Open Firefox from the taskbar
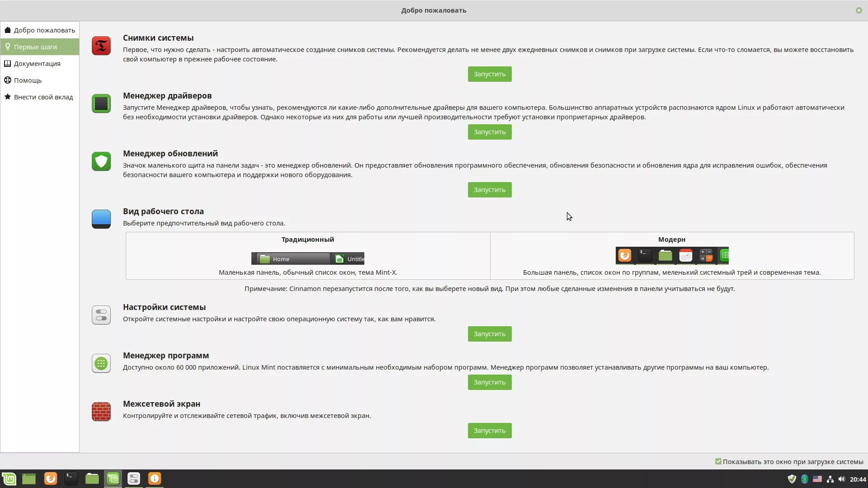Viewport: 868px width, 488px height. (x=51, y=479)
